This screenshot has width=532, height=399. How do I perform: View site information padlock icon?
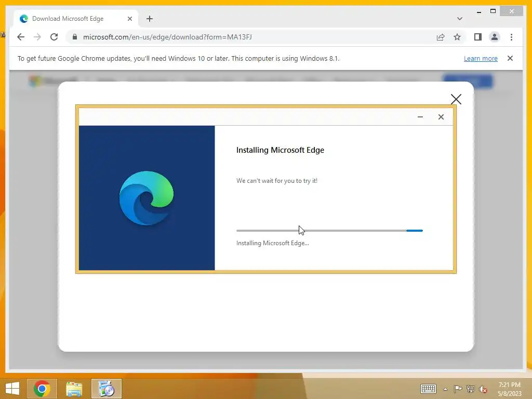coord(75,37)
